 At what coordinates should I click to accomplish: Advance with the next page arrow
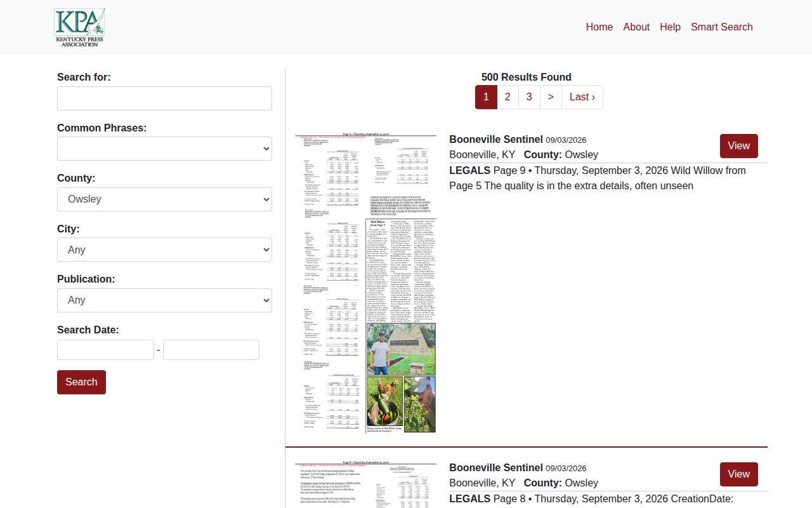pos(551,97)
